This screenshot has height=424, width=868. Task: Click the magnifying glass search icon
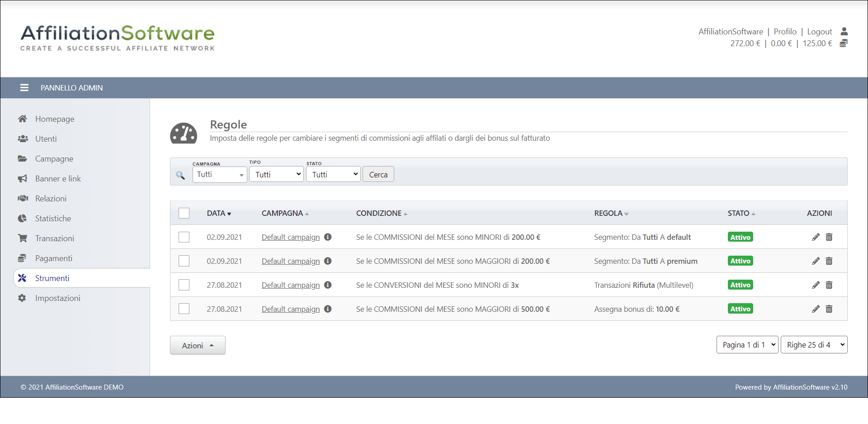coord(180,175)
